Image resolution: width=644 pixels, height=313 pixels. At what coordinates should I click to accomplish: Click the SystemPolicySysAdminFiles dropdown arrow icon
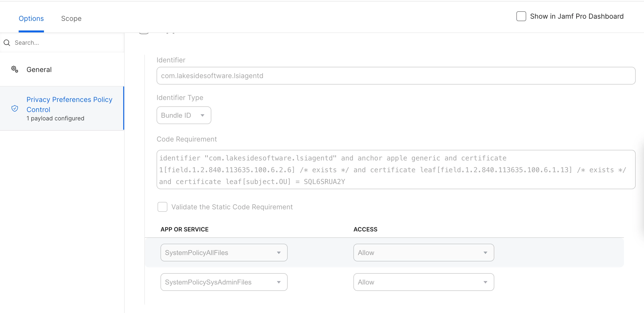point(279,282)
